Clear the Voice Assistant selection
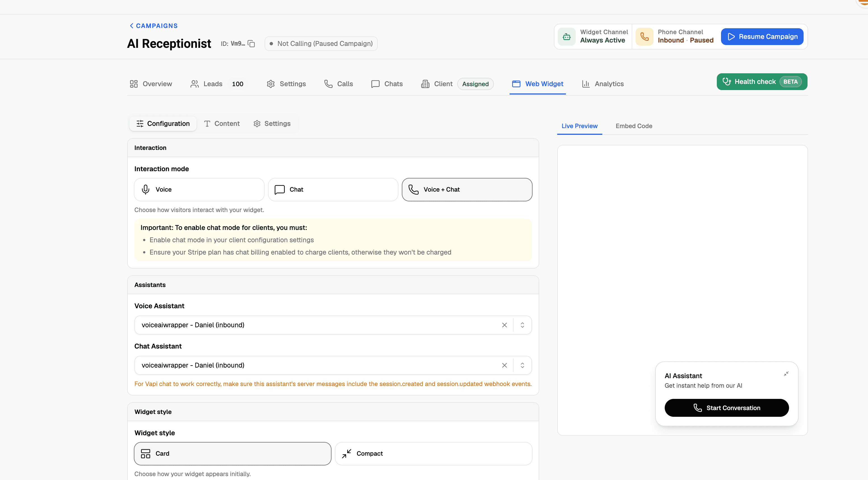 click(505, 325)
